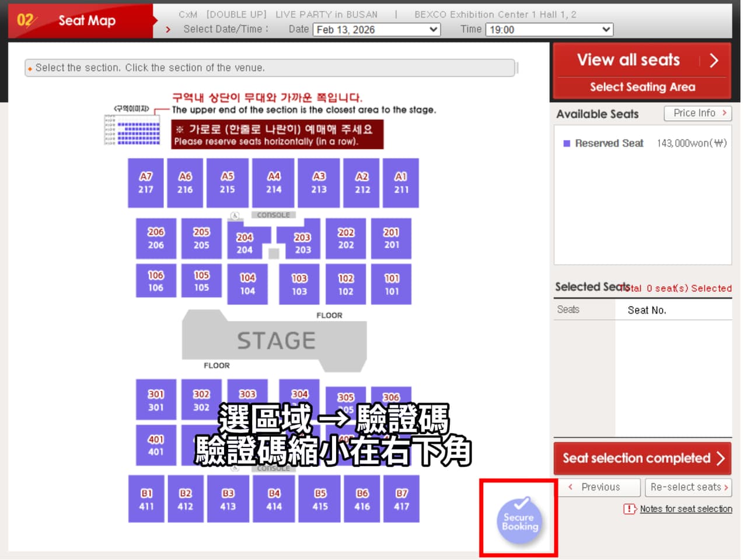Open the Time dropdown showing 19:00
The image size is (747, 560).
click(549, 30)
